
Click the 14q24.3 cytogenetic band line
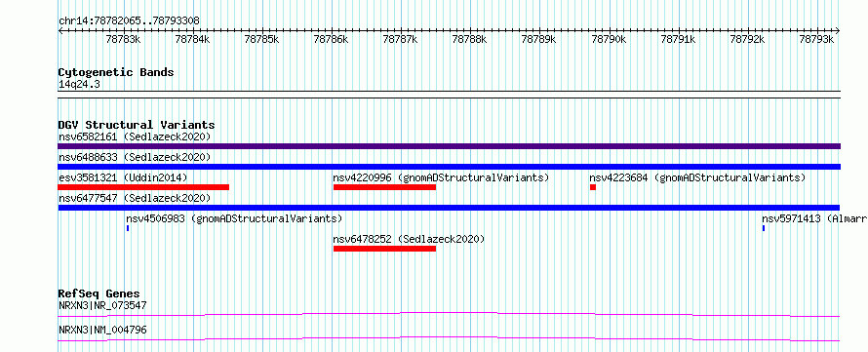pyautogui.click(x=449, y=95)
